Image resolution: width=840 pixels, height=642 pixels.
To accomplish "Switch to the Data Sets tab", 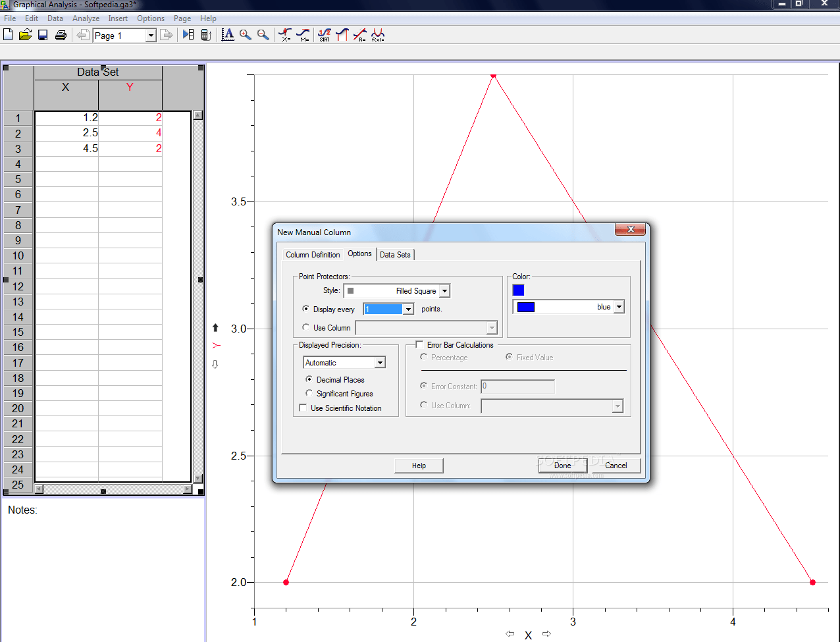I will click(395, 254).
